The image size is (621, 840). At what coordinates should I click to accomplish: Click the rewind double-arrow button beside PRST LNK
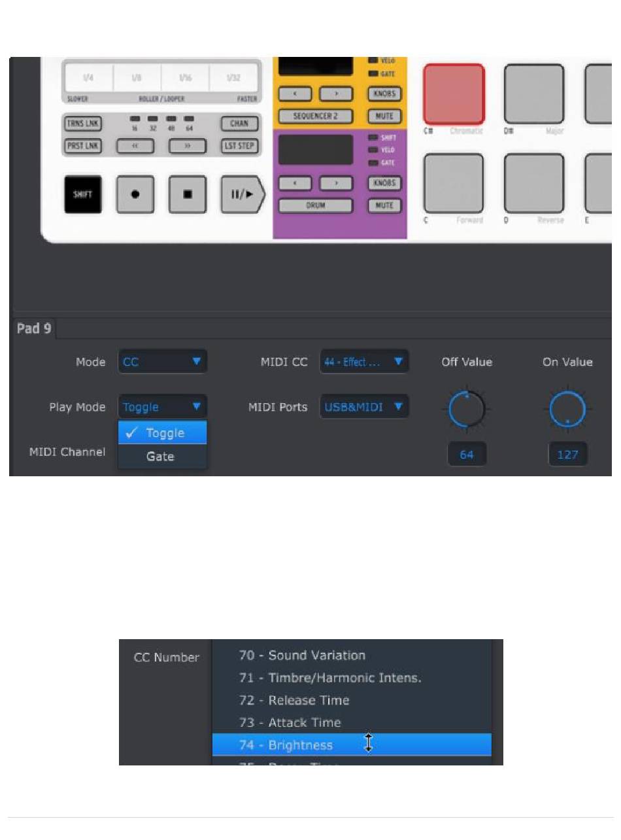(135, 146)
